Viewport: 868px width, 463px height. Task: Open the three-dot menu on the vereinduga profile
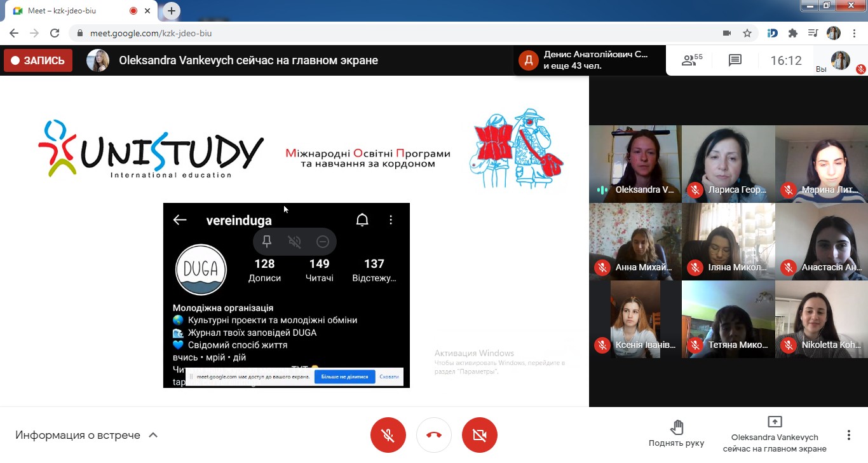tap(391, 220)
